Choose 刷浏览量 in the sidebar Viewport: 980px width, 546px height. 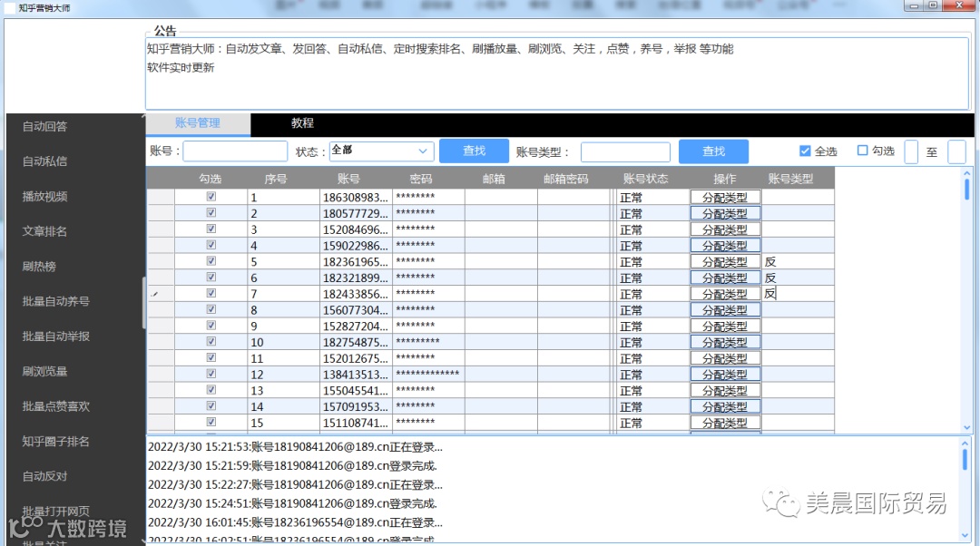click(45, 371)
